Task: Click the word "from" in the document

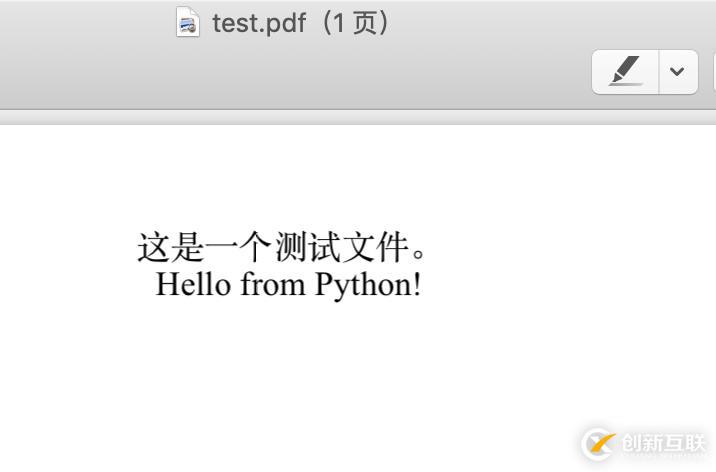Action: tap(274, 285)
